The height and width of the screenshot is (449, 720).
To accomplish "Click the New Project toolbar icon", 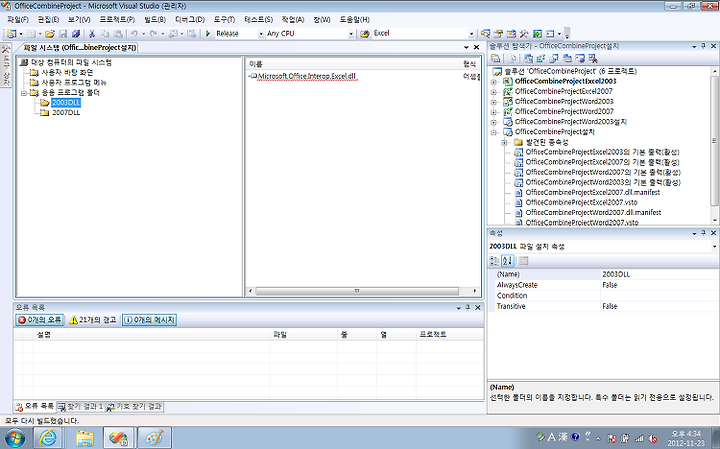I will (x=11, y=34).
